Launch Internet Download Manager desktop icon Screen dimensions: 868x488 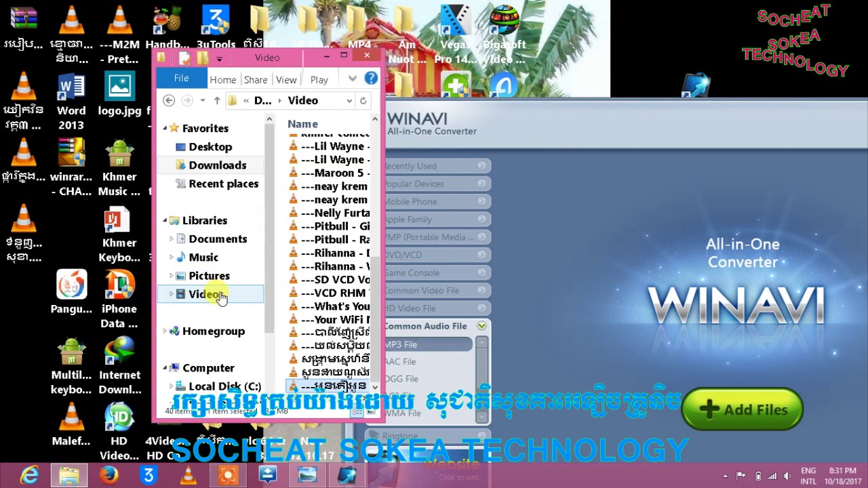pyautogui.click(x=119, y=366)
